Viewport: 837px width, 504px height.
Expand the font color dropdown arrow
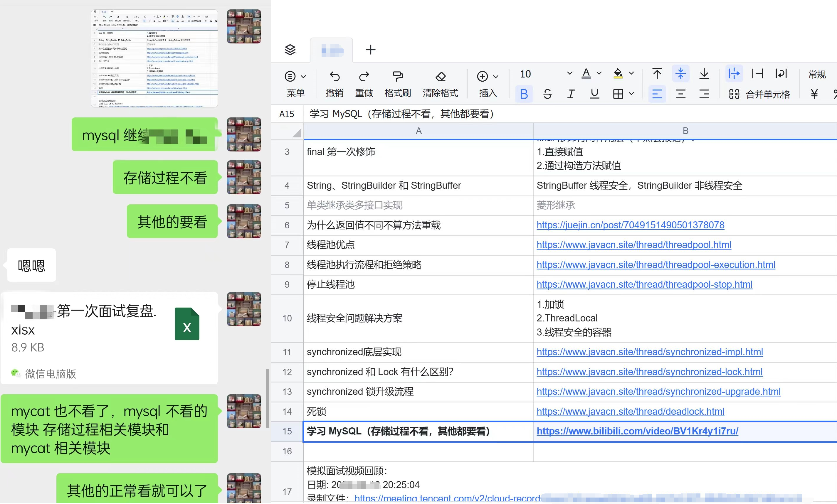pos(599,73)
